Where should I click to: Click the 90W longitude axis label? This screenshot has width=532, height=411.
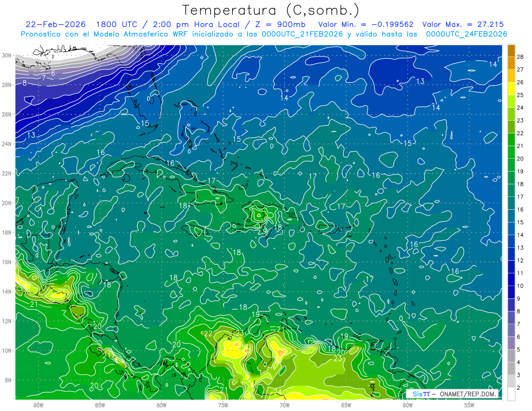tap(38, 405)
